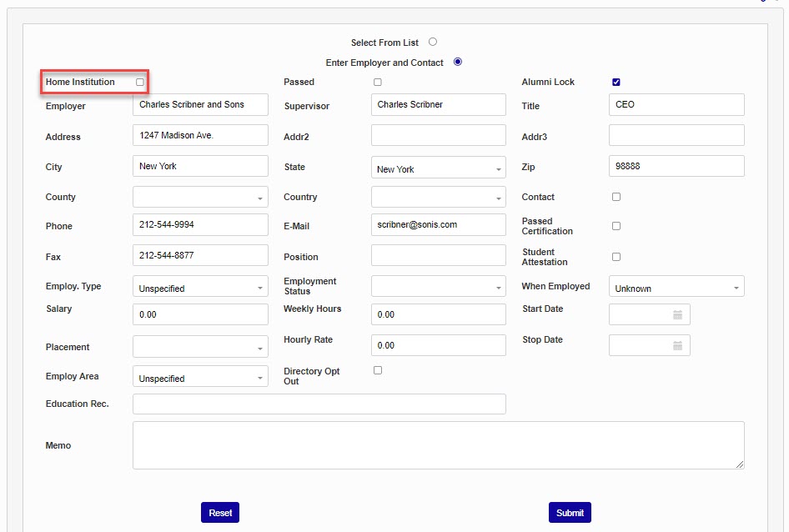The image size is (789, 532).
Task: Focus the E-Mail input field
Action: [438, 224]
